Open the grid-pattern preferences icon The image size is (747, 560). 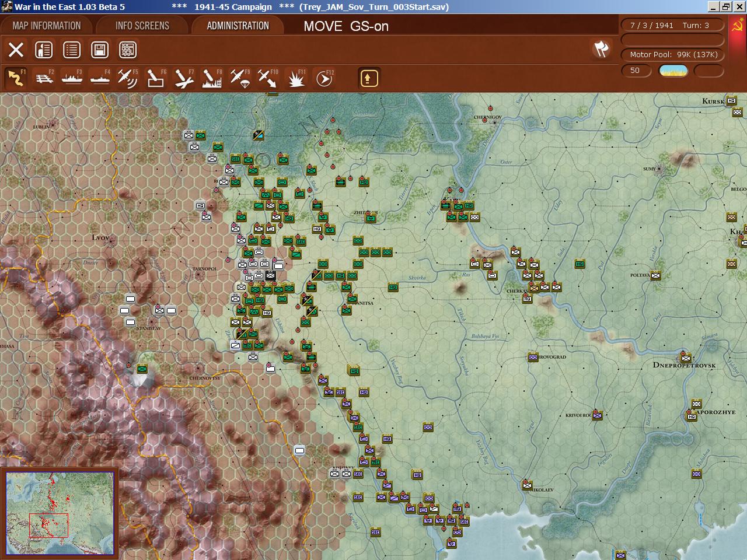(x=128, y=50)
